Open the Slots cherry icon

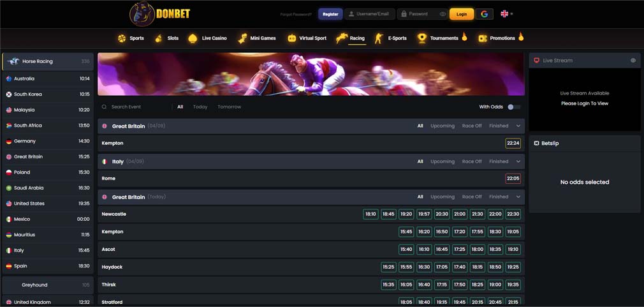(x=159, y=38)
